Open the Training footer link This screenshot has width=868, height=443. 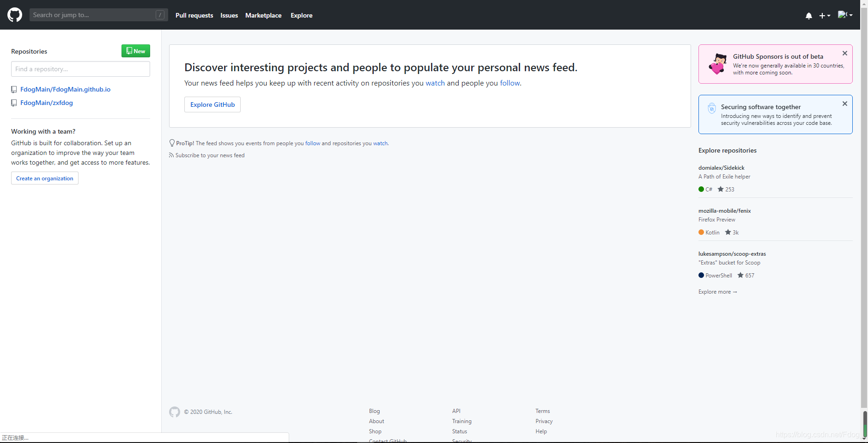461,421
